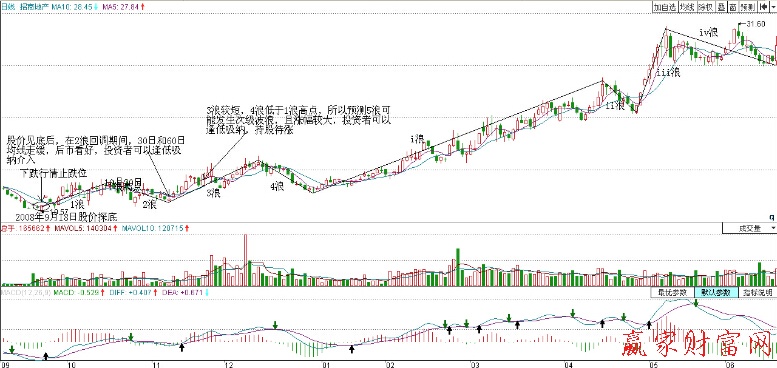Toggle the 均线 moving average lines

688,7
